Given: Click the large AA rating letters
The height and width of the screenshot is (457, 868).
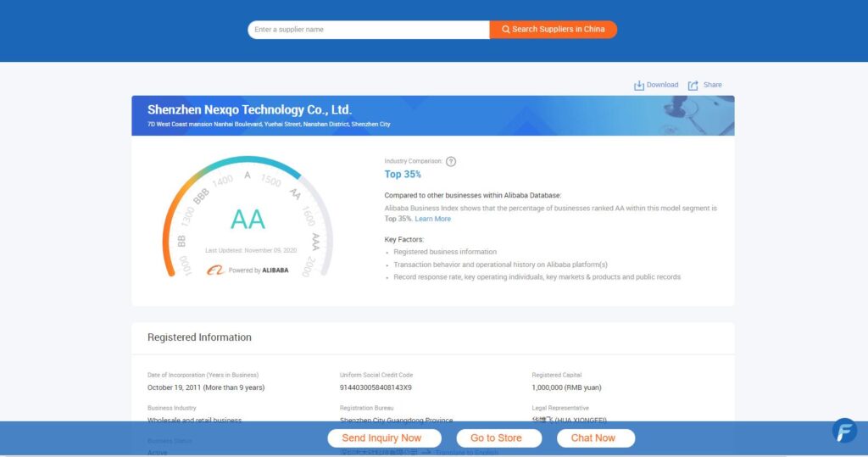Looking at the screenshot, I should pyautogui.click(x=248, y=220).
